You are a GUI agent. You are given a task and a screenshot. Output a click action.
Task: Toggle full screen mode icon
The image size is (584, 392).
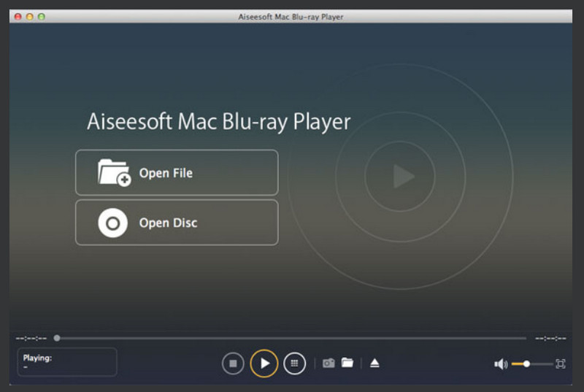pos(560,364)
